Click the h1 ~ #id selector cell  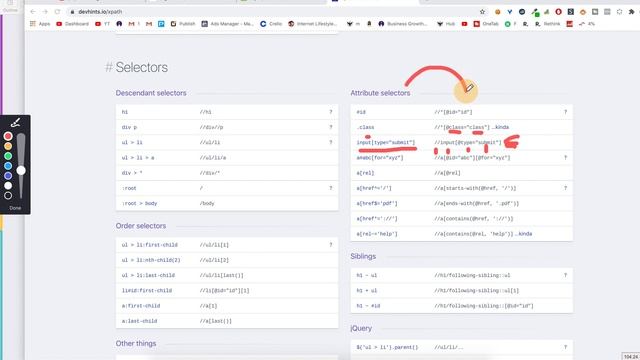point(368,306)
